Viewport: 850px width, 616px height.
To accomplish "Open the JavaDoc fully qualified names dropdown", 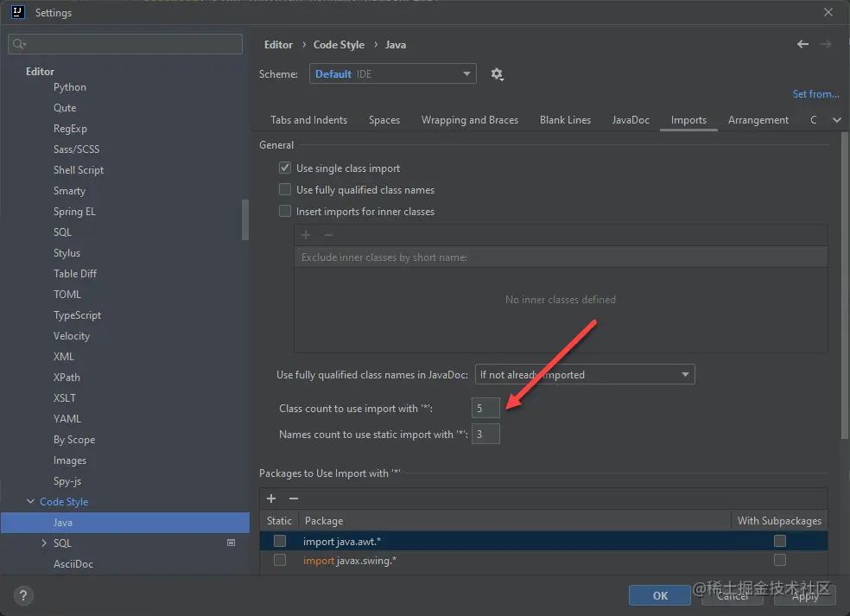I will (585, 375).
